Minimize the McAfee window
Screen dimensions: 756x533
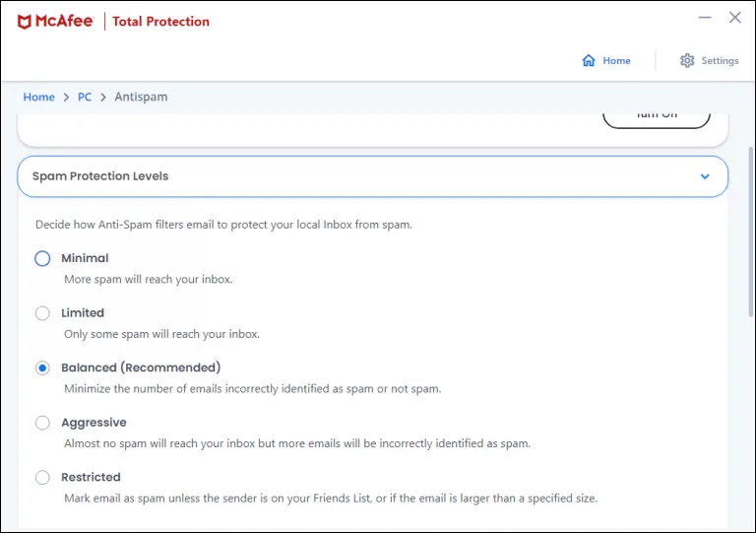tap(705, 18)
